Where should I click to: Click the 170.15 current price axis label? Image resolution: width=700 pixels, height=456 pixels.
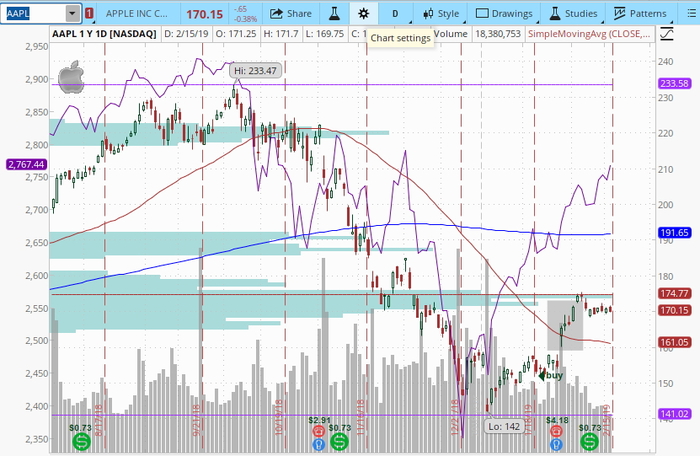click(x=674, y=310)
